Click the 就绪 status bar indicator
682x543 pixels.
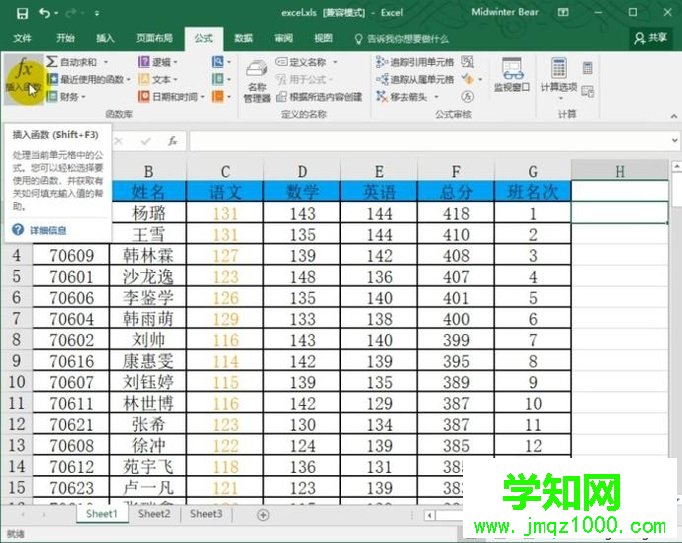coord(16,533)
